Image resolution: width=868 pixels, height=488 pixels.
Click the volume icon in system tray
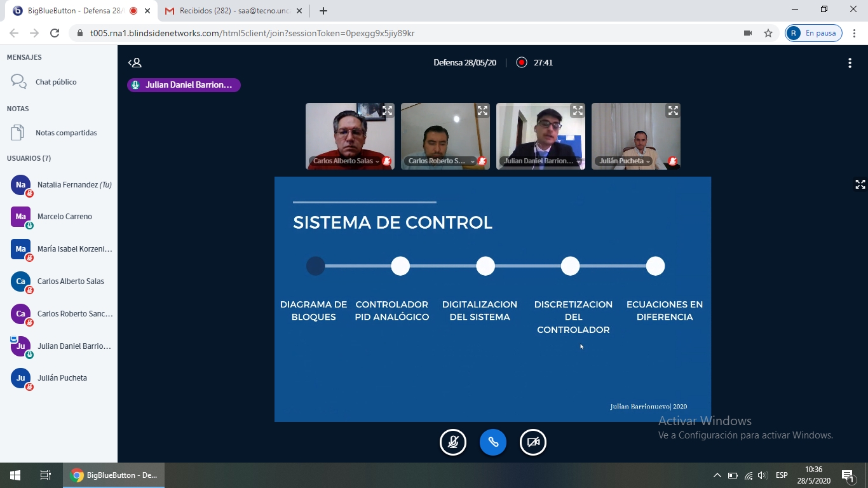click(x=763, y=475)
